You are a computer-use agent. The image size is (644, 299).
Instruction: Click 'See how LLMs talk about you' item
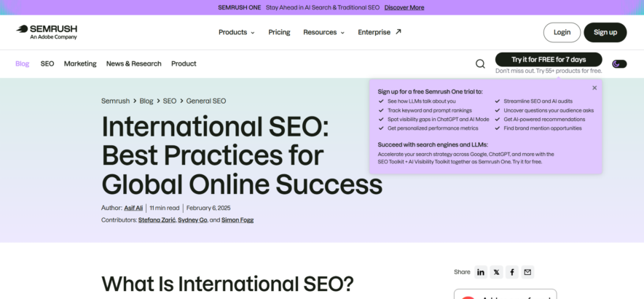tap(421, 101)
